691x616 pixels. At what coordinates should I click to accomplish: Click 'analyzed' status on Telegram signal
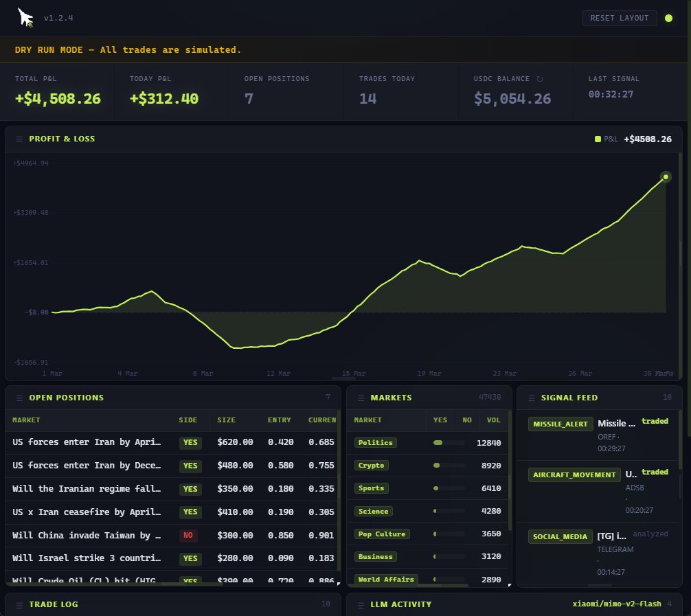650,534
